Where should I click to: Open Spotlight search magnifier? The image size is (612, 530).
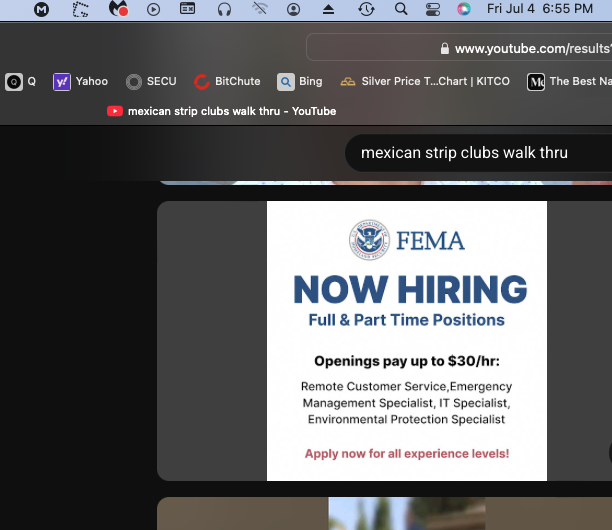click(401, 9)
